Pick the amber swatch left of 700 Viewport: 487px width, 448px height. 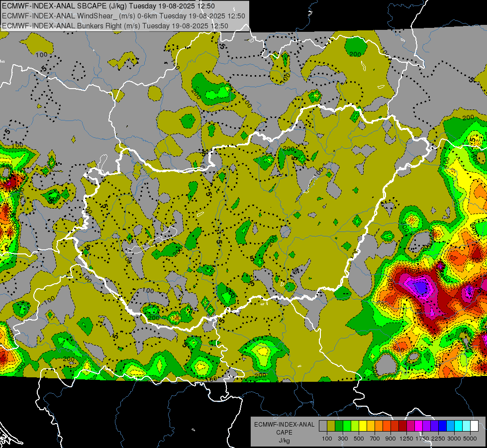[371, 426]
